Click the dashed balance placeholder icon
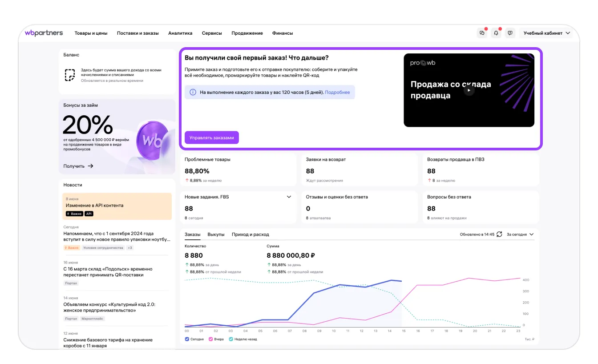The width and height of the screenshot is (598, 364). [x=70, y=75]
